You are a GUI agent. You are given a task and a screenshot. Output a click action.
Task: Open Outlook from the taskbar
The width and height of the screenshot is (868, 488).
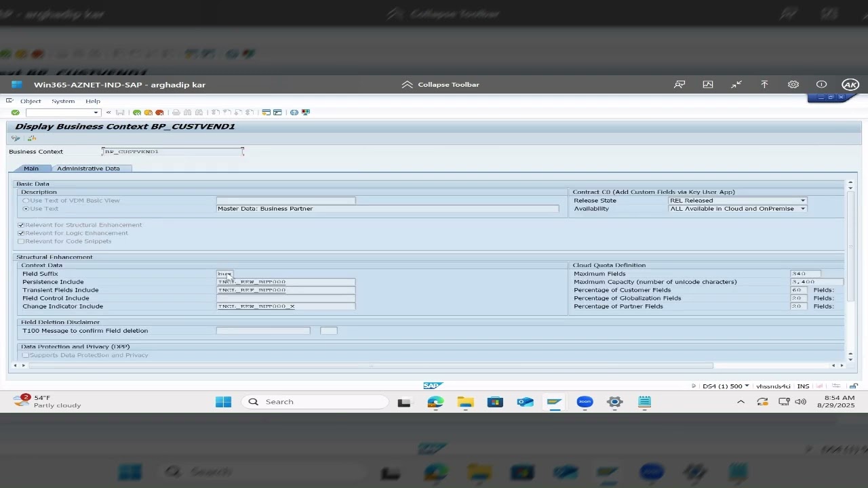[525, 402]
